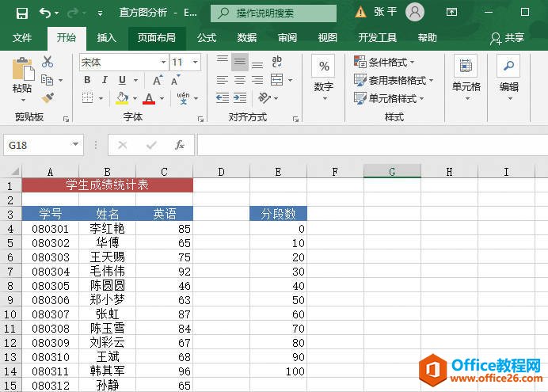Align text right
548x392 pixels.
(257, 80)
